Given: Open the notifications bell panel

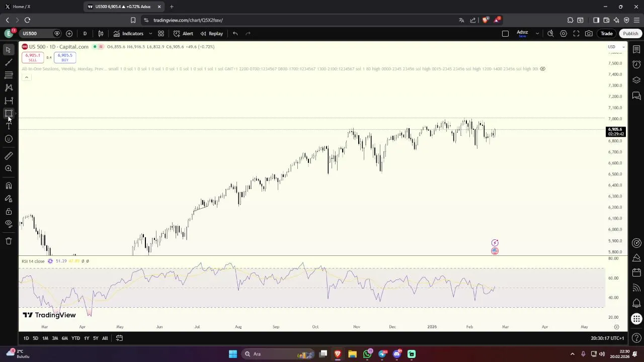Looking at the screenshot, I should click(636, 303).
